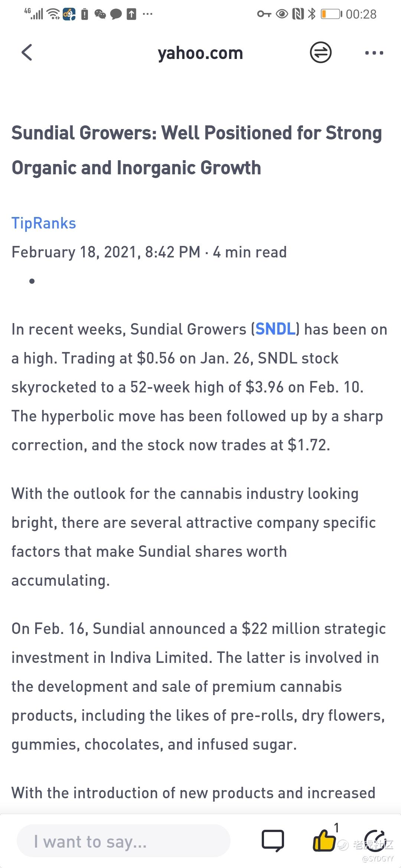Tap the status bar overflow dots

pyautogui.click(x=147, y=14)
